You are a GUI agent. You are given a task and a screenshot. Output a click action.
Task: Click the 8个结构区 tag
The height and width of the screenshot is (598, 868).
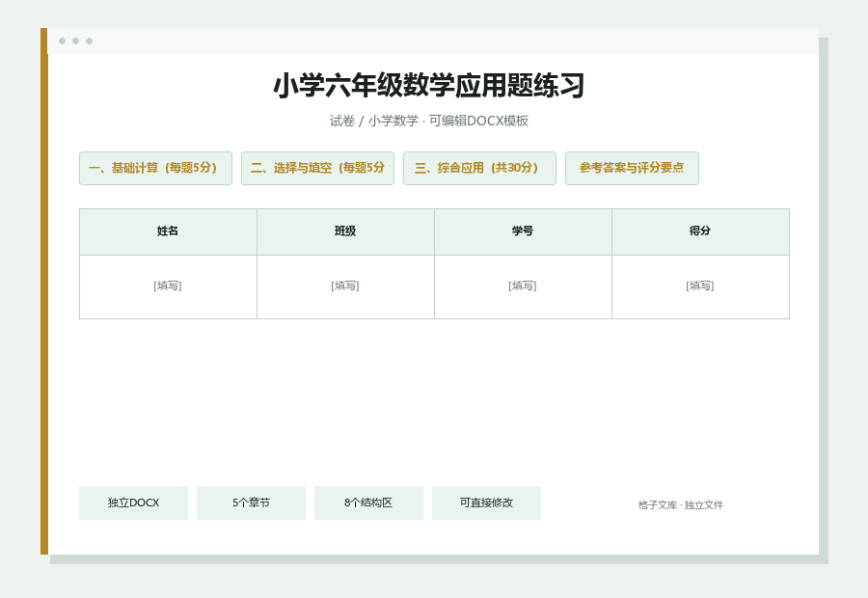[x=368, y=503]
